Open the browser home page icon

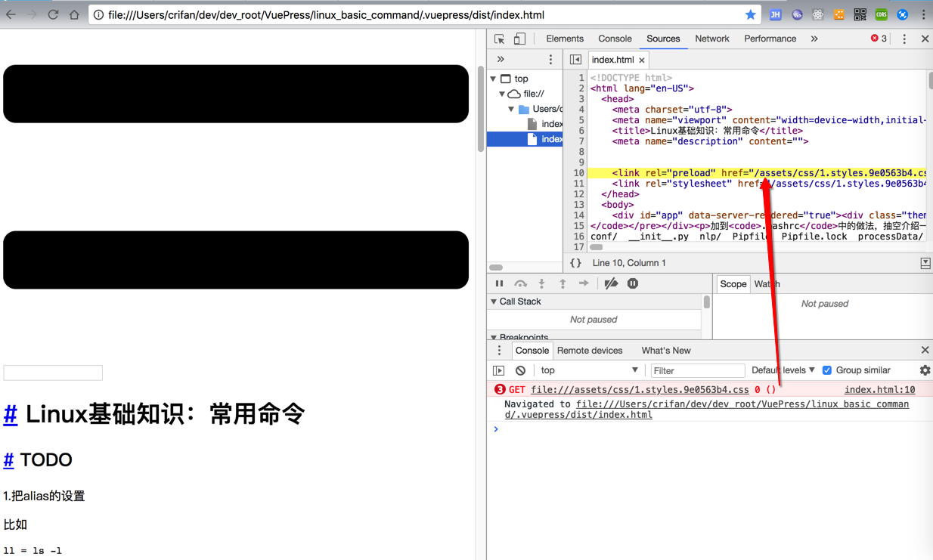[74, 14]
